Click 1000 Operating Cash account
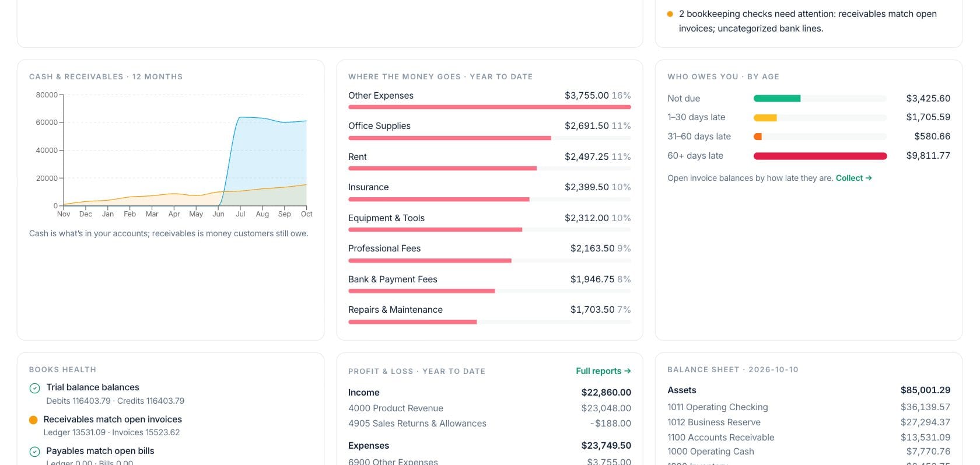Viewport: 980px width, 465px height. [x=808, y=452]
